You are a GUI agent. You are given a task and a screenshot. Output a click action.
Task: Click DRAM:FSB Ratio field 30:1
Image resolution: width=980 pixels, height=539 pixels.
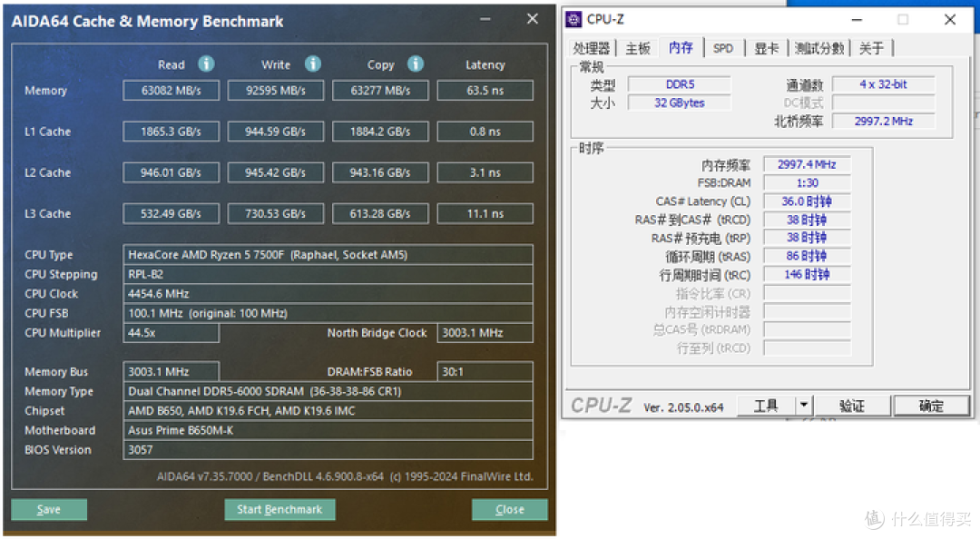485,371
